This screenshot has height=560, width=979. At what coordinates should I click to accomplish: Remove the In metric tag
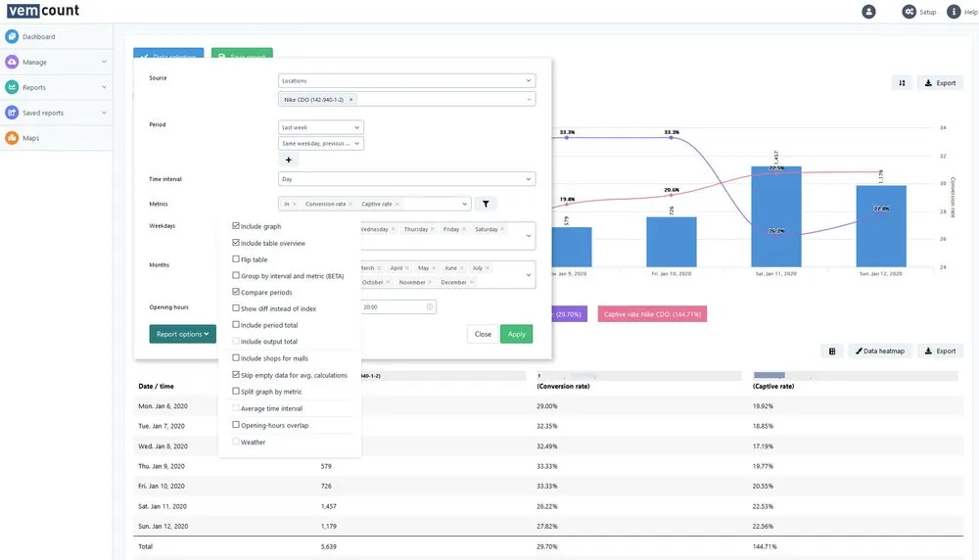point(295,205)
